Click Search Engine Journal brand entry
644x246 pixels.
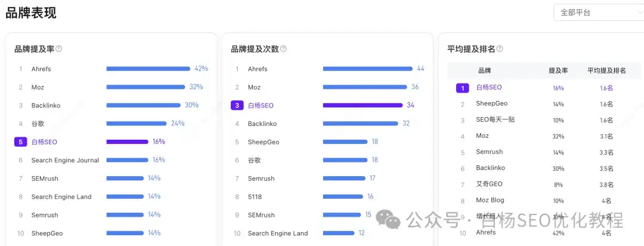(x=65, y=161)
